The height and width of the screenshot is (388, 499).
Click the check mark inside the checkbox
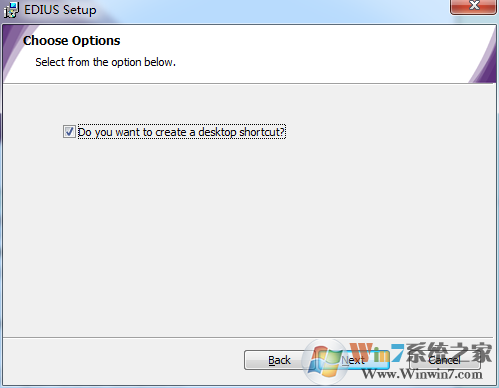69,132
